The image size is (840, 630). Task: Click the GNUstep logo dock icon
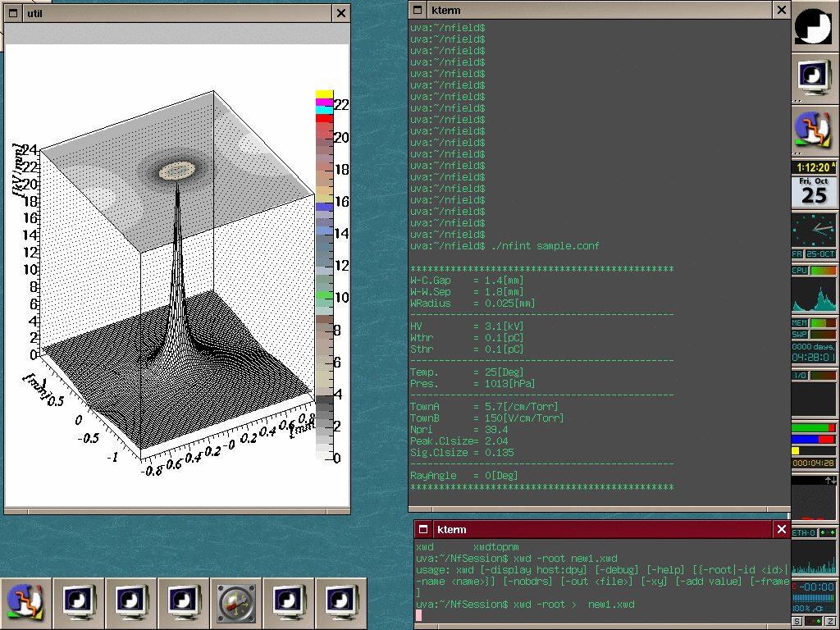tap(815, 25)
